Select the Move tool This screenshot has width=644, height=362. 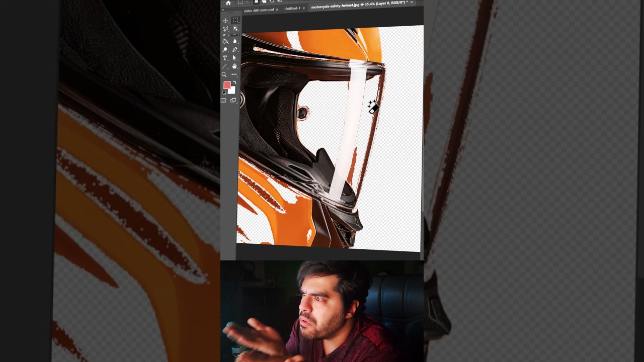pos(225,21)
